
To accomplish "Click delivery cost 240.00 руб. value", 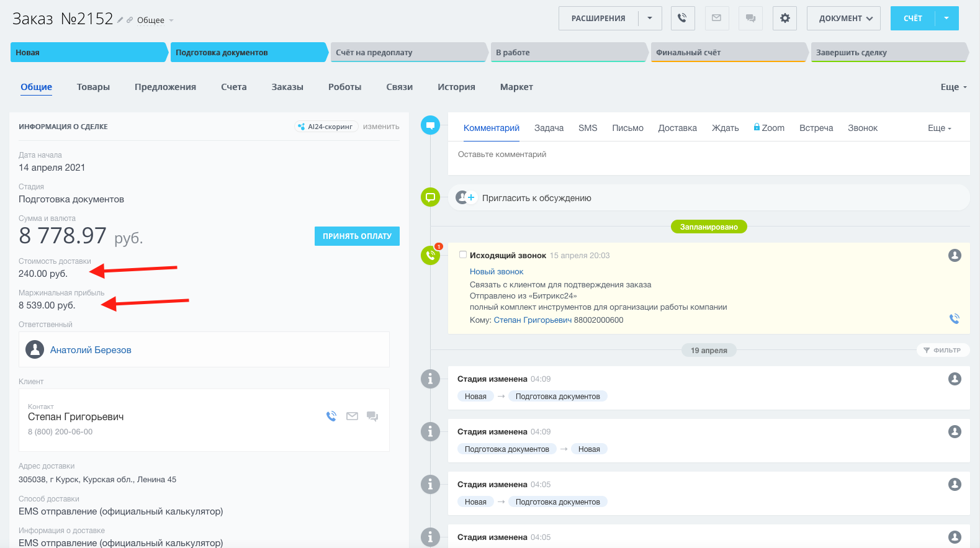I will point(43,274).
